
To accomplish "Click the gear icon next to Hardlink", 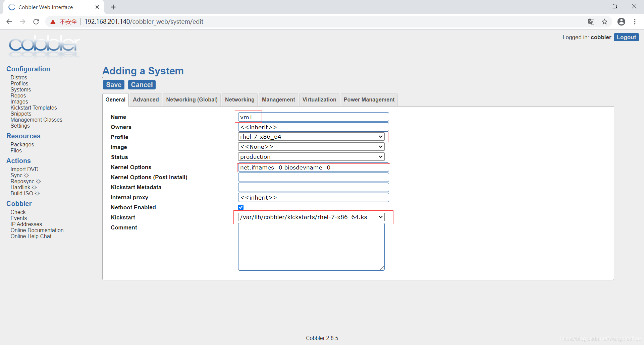I will [34, 188].
